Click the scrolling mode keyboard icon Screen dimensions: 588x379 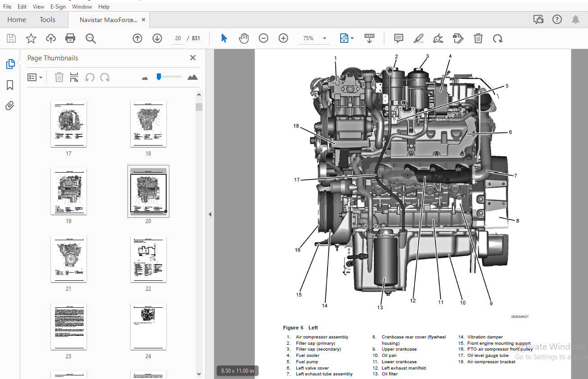pyautogui.click(x=369, y=38)
